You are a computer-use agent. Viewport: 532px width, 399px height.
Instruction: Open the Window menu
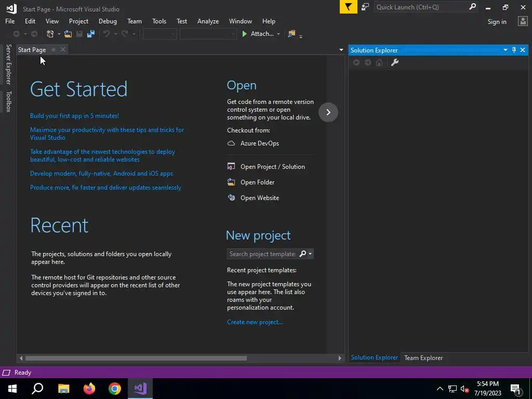coord(241,21)
